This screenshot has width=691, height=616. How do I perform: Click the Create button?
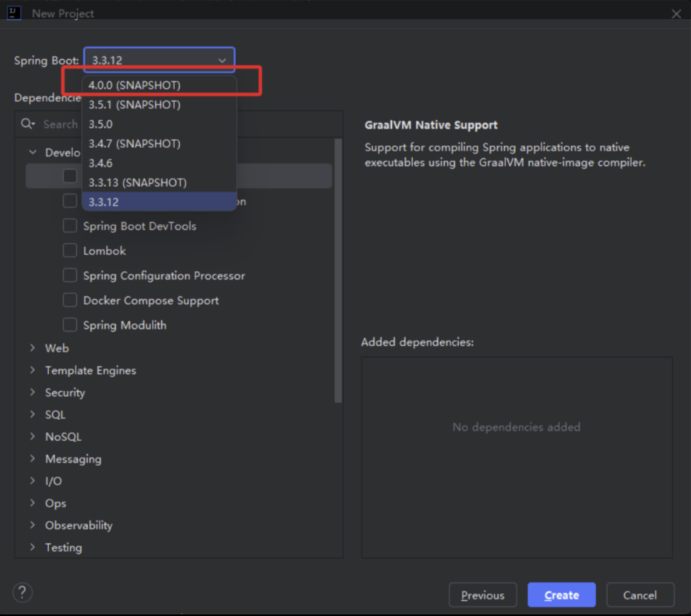[561, 595]
